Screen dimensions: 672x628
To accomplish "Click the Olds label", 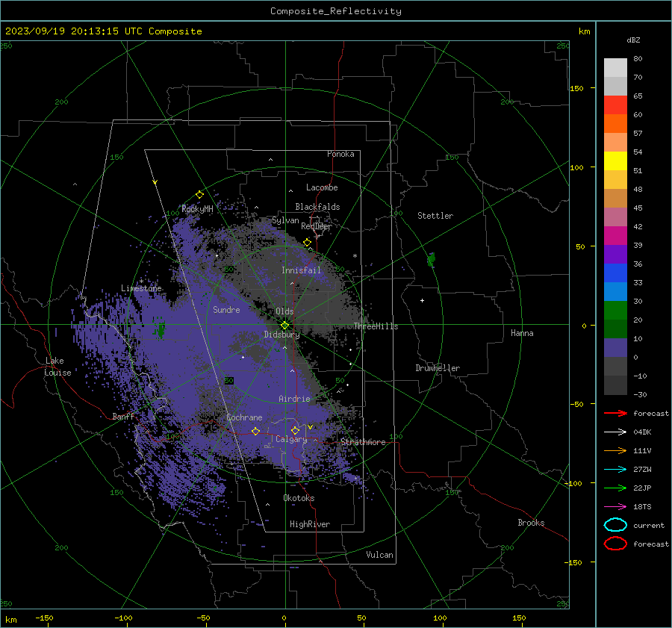I will pyautogui.click(x=284, y=311).
